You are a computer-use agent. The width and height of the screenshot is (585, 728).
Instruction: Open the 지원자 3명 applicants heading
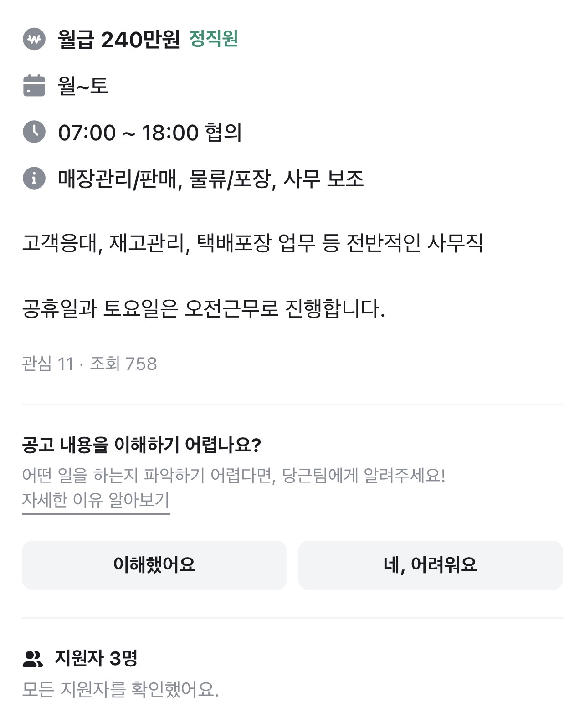point(96,658)
